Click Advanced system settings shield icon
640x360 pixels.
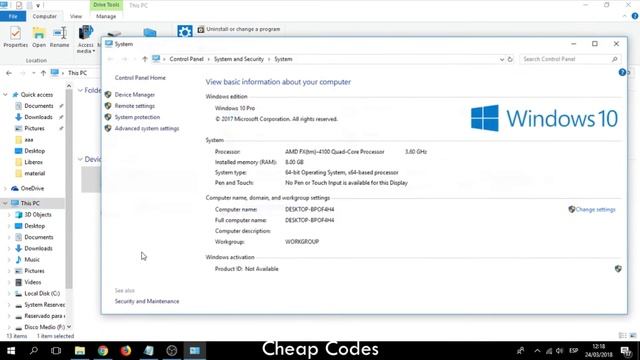[108, 128]
